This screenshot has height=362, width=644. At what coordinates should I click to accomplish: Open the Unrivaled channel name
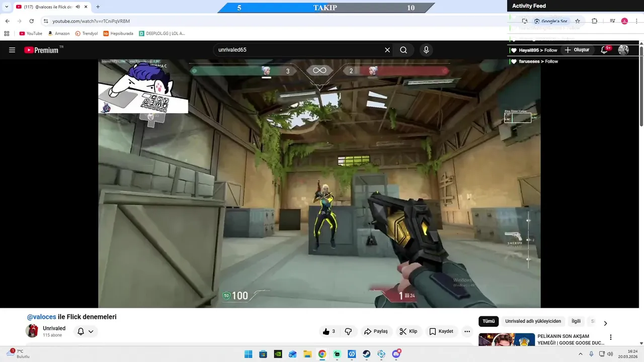[x=54, y=328]
